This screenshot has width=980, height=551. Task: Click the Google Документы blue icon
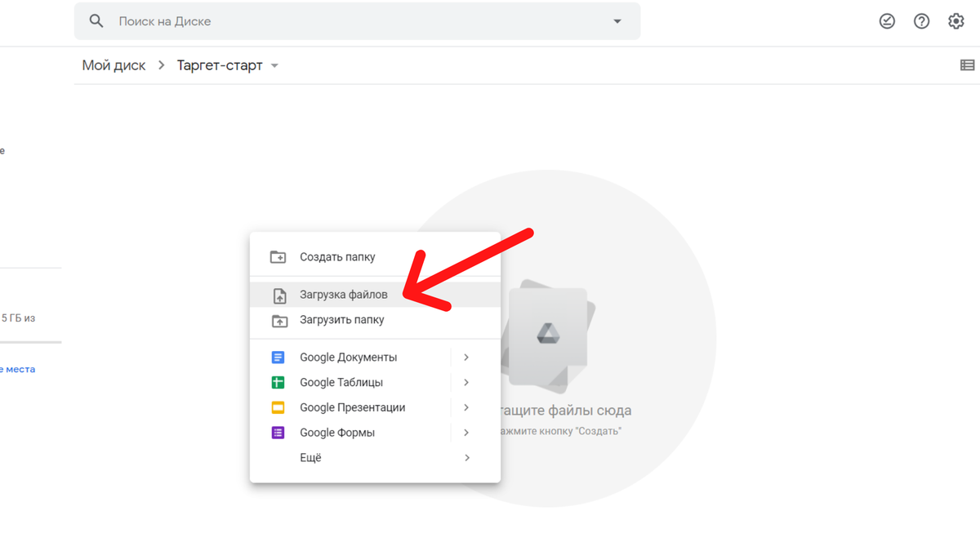(x=278, y=358)
